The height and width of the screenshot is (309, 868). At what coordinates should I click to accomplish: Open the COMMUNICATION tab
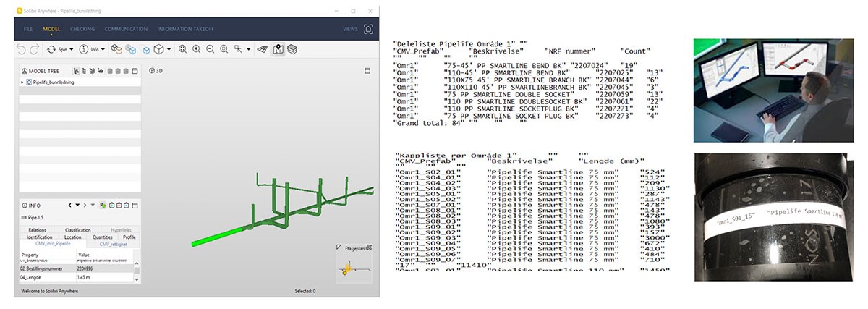(126, 29)
